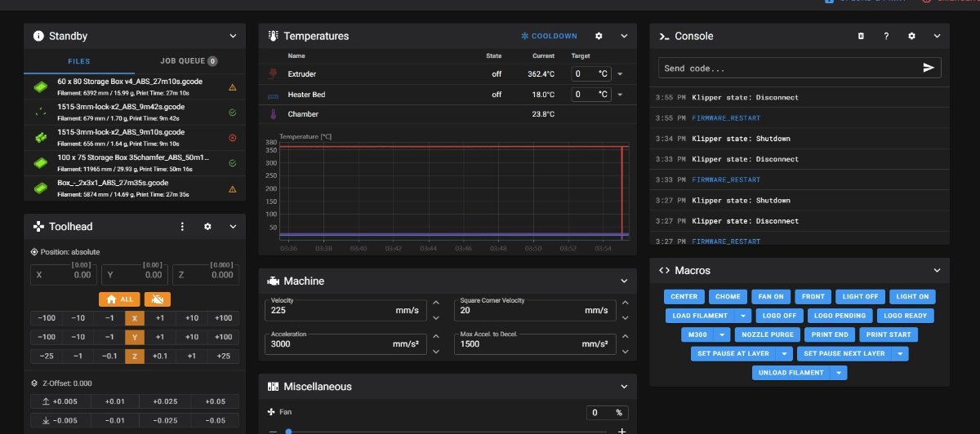Lower Z-offset by -0.05
980x434 pixels.
(214, 420)
